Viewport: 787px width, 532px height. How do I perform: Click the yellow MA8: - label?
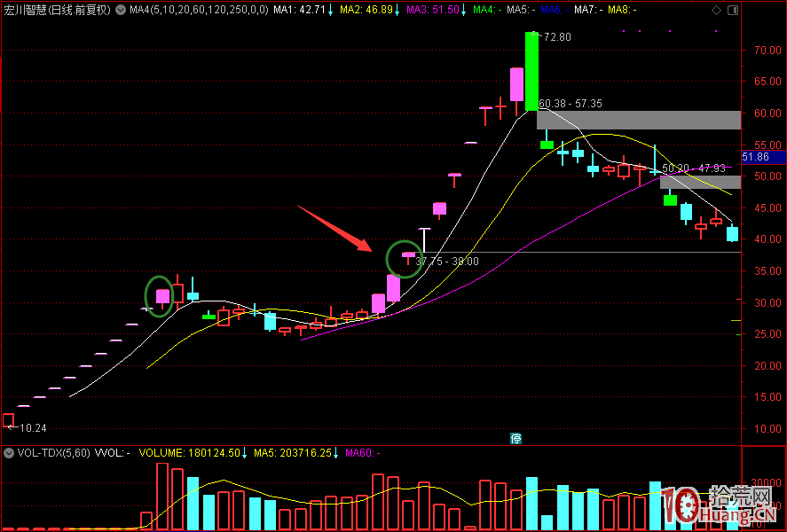coord(622,10)
